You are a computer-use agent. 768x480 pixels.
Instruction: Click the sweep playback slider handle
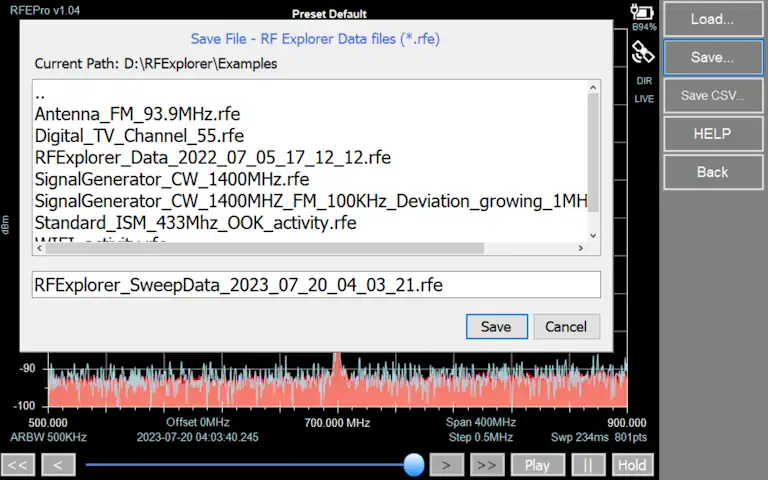[413, 465]
